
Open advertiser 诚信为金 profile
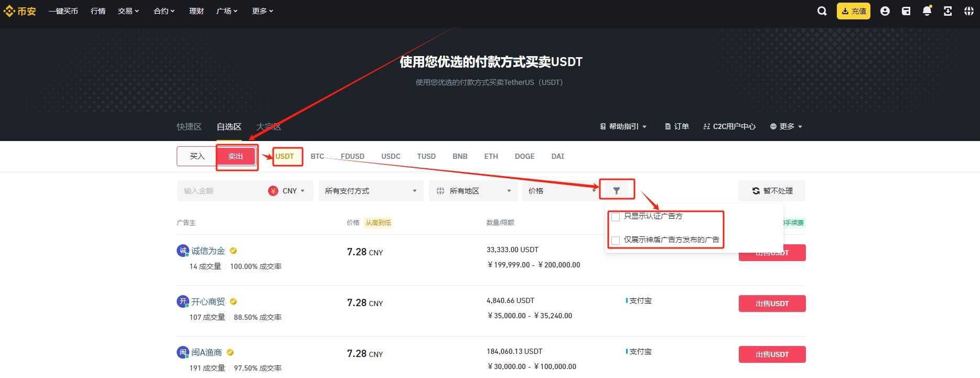(x=208, y=251)
